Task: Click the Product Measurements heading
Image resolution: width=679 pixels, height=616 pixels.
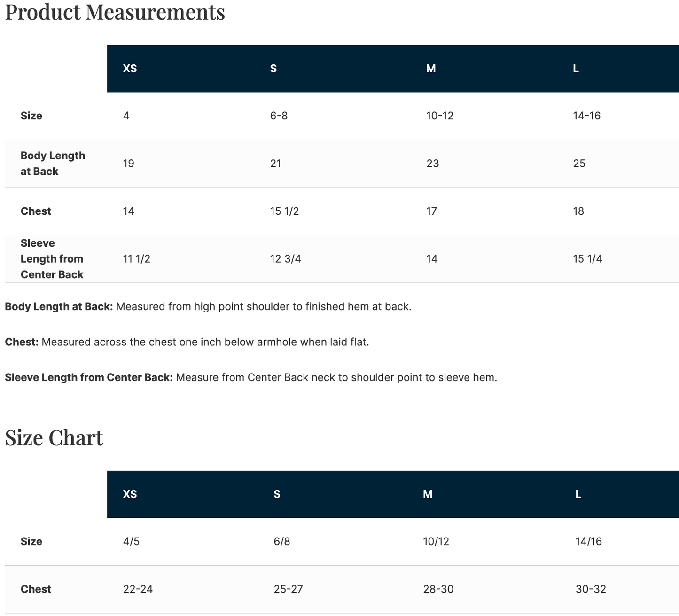Action: (x=115, y=12)
